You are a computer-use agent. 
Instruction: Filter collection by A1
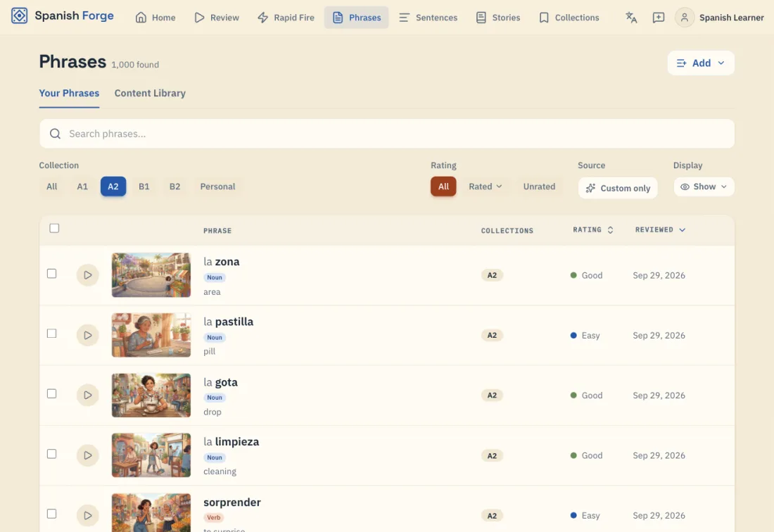pyautogui.click(x=82, y=186)
